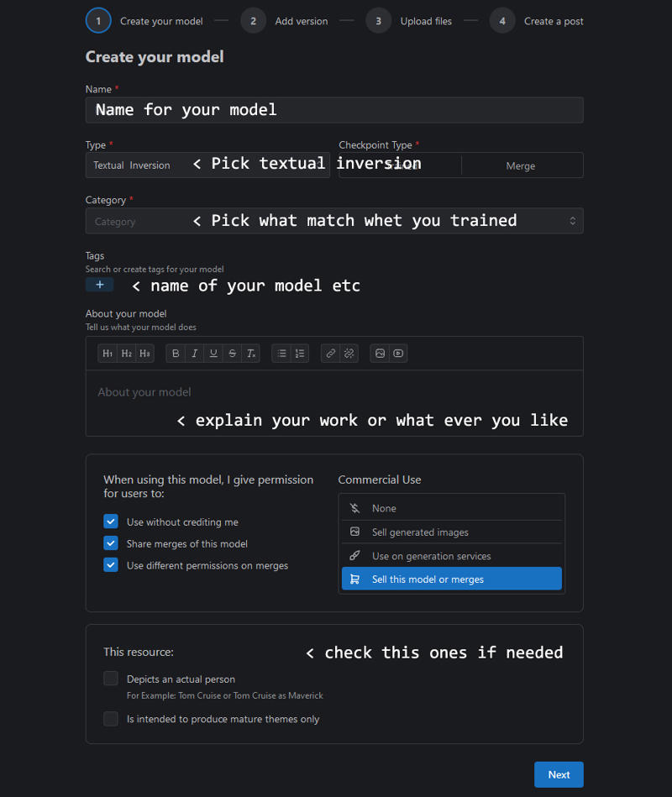Viewport: 672px width, 797px height.
Task: Select Sell generated images option
Action: click(x=451, y=532)
